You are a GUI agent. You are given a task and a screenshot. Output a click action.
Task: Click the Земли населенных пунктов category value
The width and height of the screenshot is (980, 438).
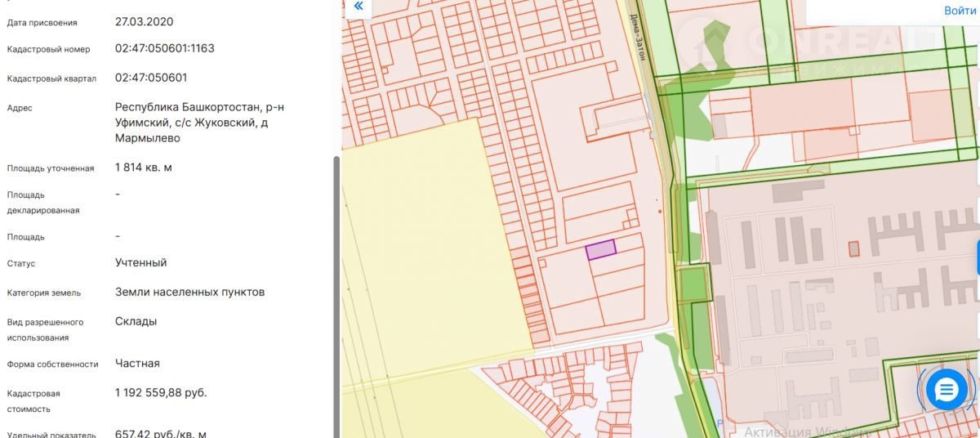click(x=189, y=292)
